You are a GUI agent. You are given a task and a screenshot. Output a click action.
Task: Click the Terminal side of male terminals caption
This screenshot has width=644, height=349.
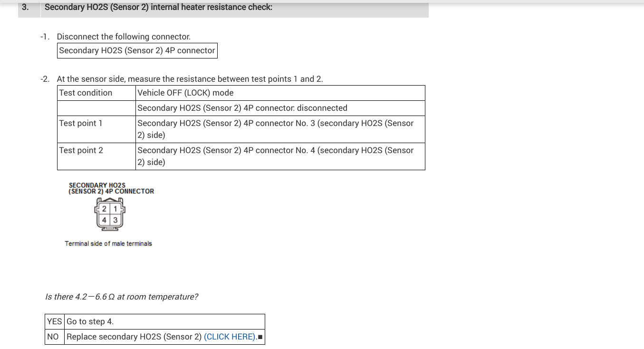pyautogui.click(x=108, y=243)
